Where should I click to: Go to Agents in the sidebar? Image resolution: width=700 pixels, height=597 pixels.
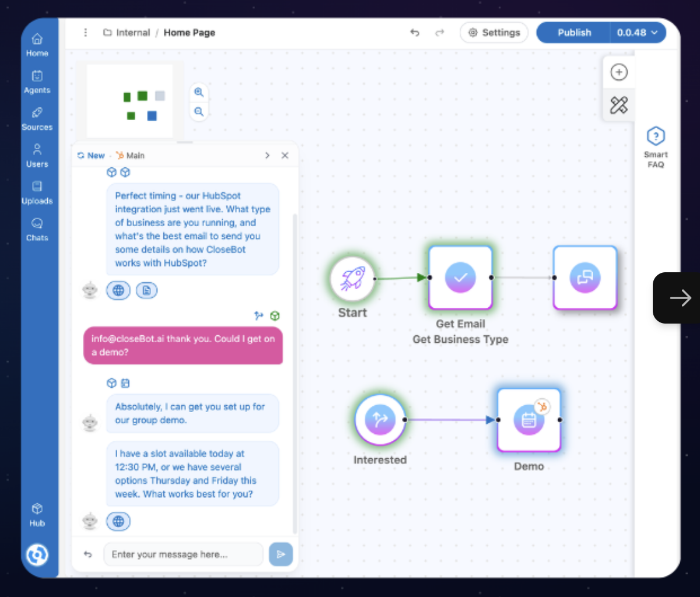[x=37, y=82]
